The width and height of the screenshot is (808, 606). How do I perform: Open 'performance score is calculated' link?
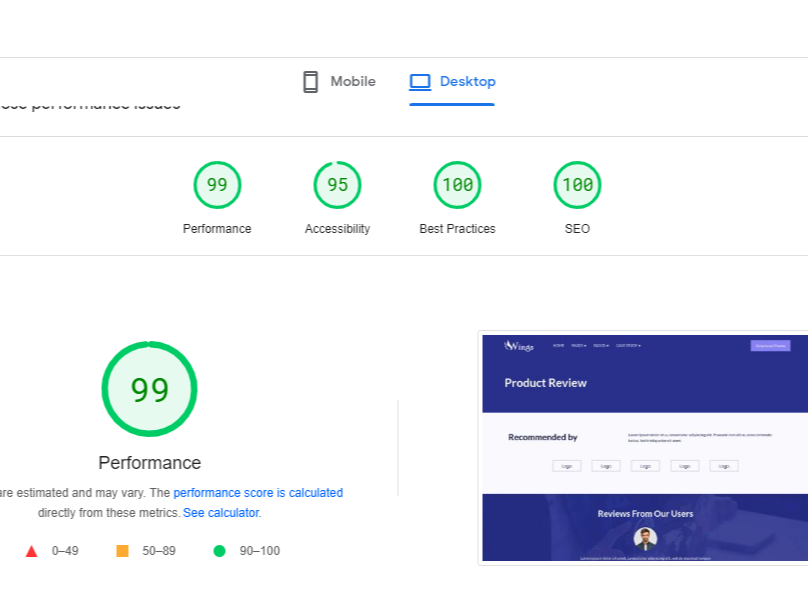[x=258, y=493]
